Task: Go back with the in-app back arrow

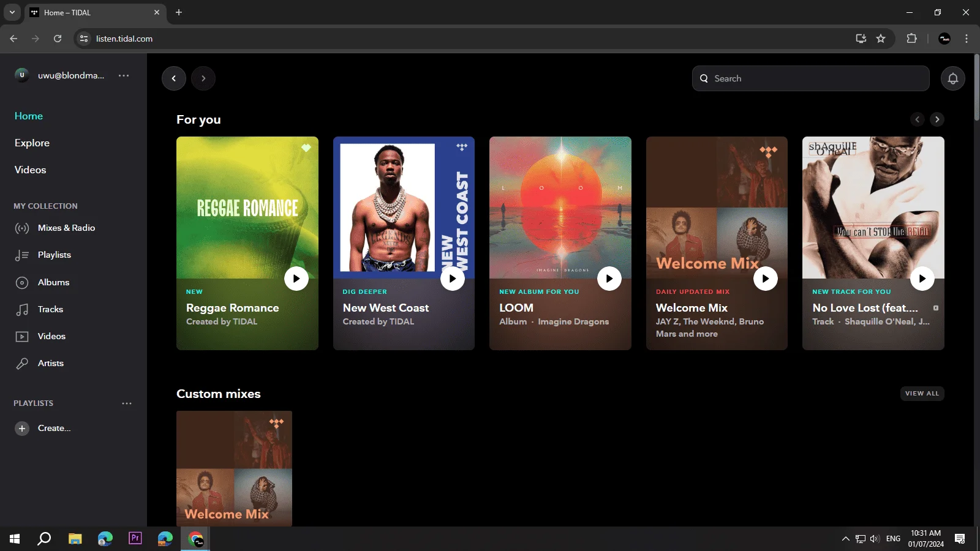Action: tap(174, 78)
